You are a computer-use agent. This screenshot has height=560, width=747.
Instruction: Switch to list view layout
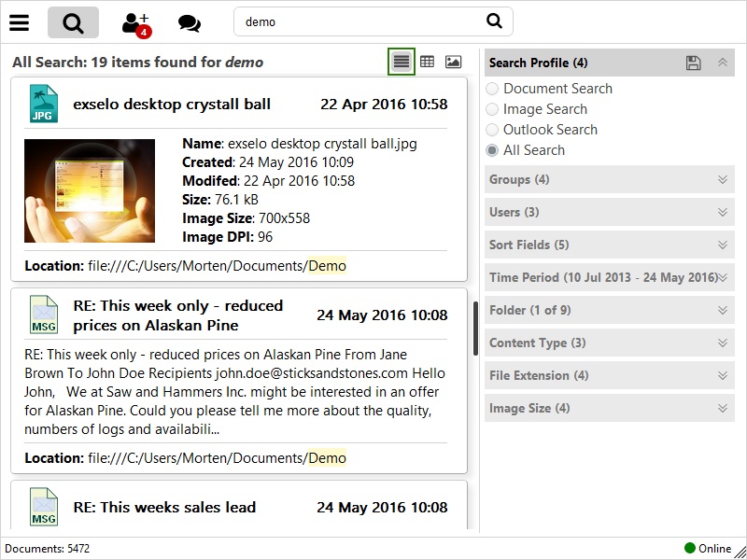click(402, 62)
